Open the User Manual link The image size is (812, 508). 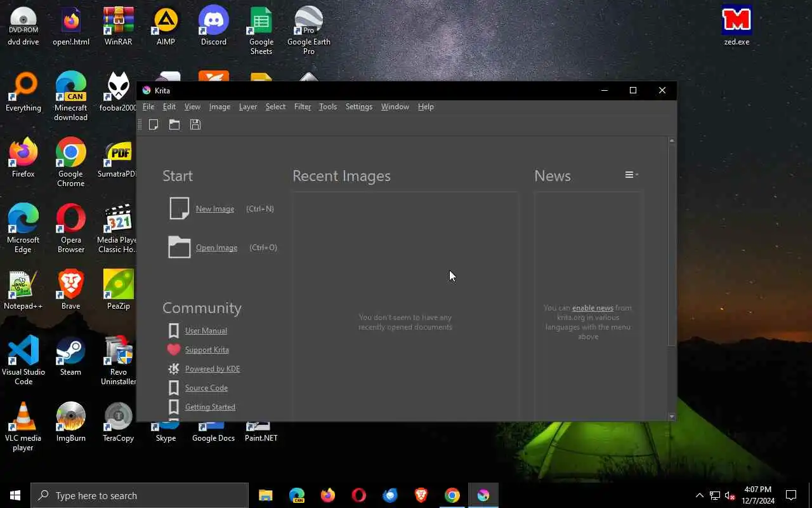[x=206, y=331]
